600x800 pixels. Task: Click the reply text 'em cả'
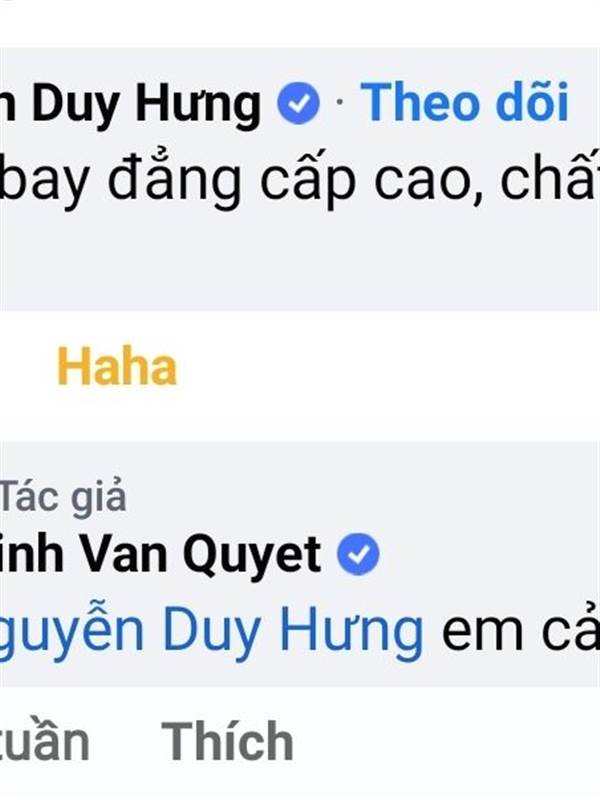[520, 632]
